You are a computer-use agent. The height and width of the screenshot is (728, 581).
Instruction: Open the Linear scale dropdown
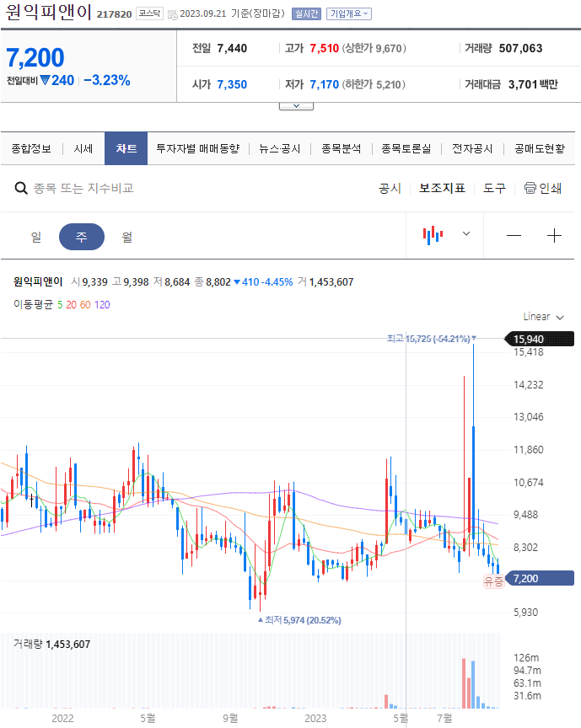pos(543,317)
